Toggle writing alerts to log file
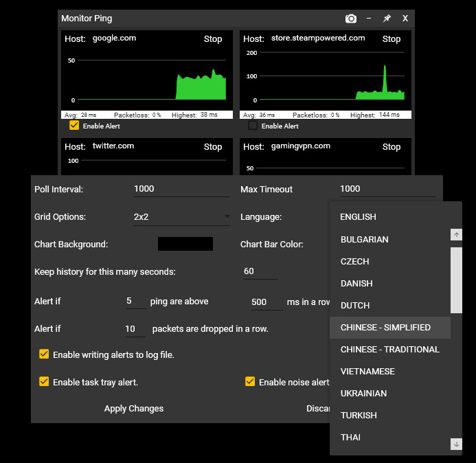Screen dimensions: 476x463 point(44,354)
